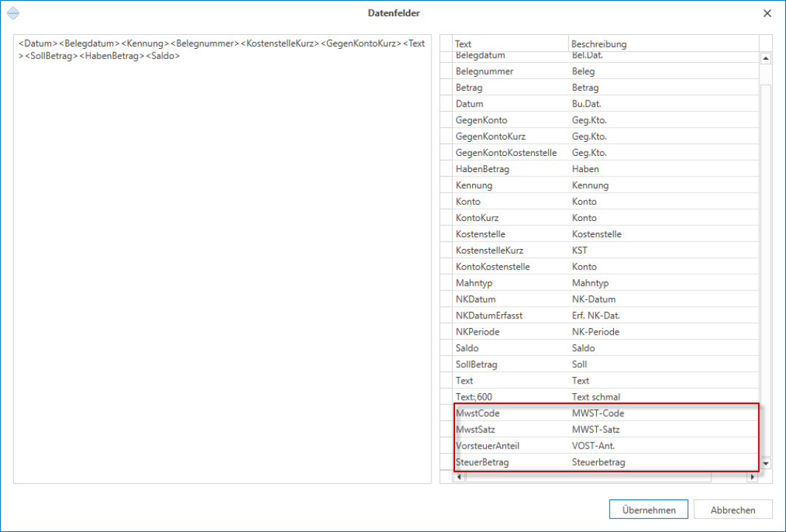The height and width of the screenshot is (532, 786).
Task: Select the field named exactly 'Konto' in the Text column
Action: (468, 201)
